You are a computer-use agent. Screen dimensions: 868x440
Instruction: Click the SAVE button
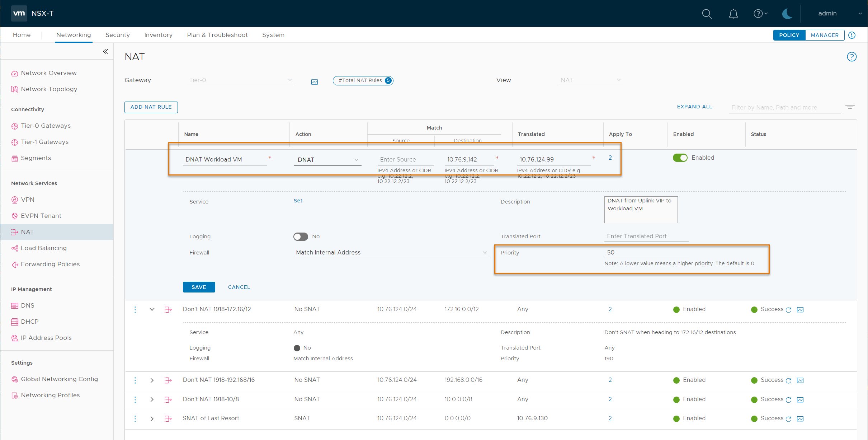pyautogui.click(x=199, y=287)
